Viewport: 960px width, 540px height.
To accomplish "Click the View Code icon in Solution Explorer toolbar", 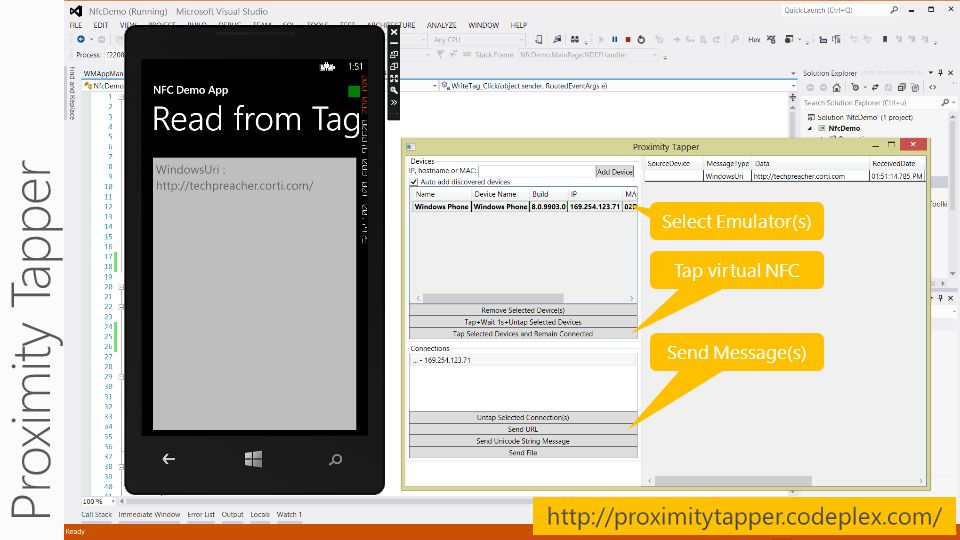I will pyautogui.click(x=932, y=88).
